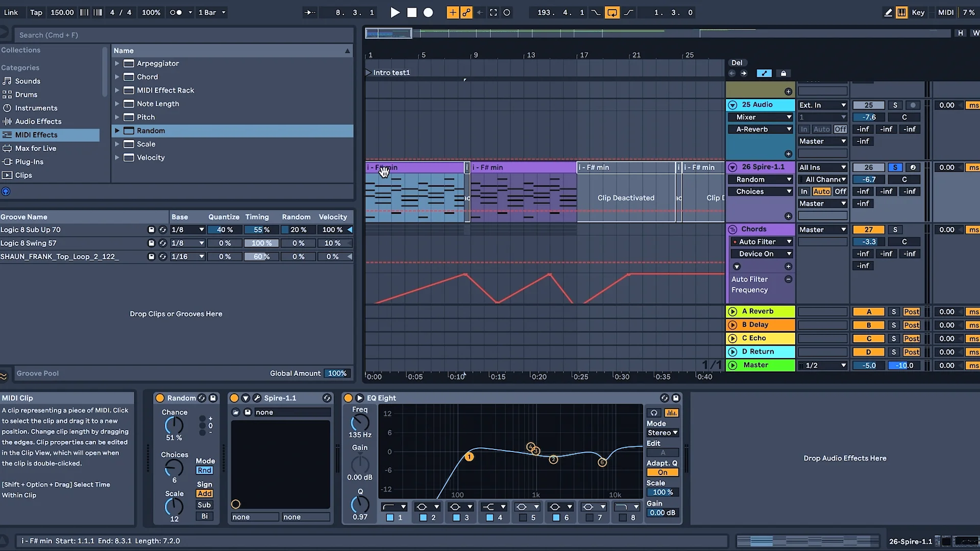Open Random device hot-swap icon

point(202,398)
